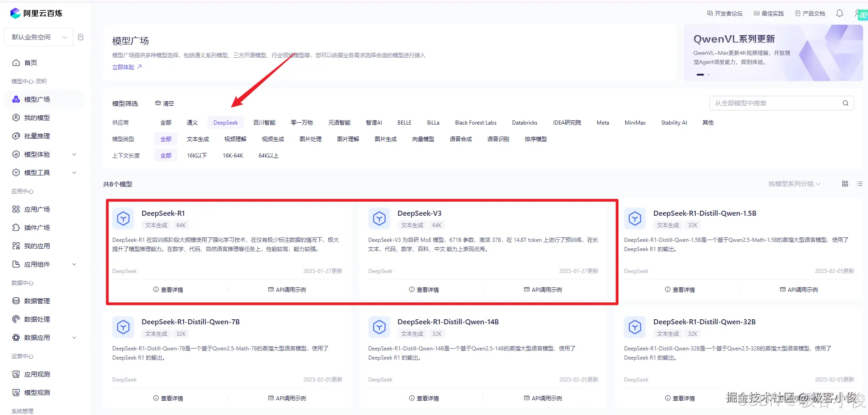868x415 pixels.
Task: Click the App Observation (应用观测) icon
Action: [16, 374]
